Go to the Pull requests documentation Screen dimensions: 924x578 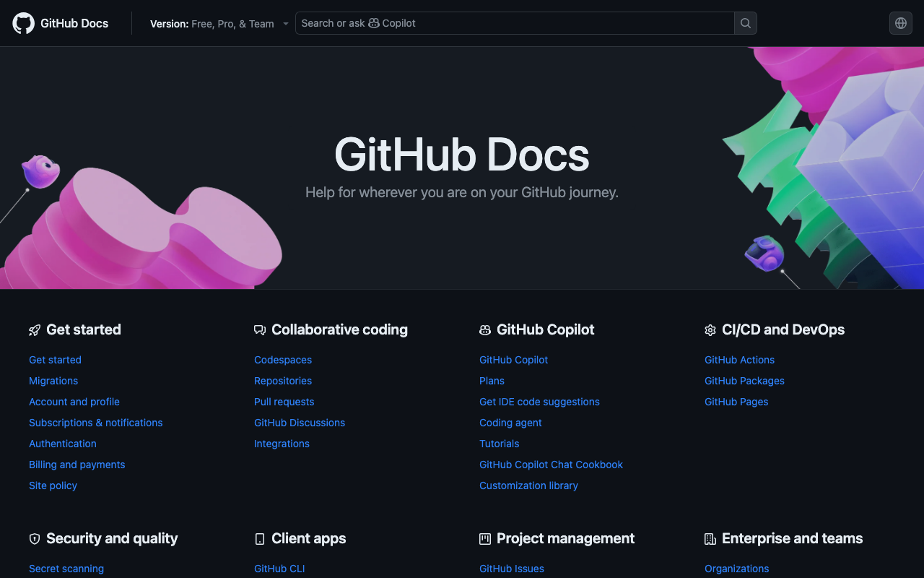point(284,402)
